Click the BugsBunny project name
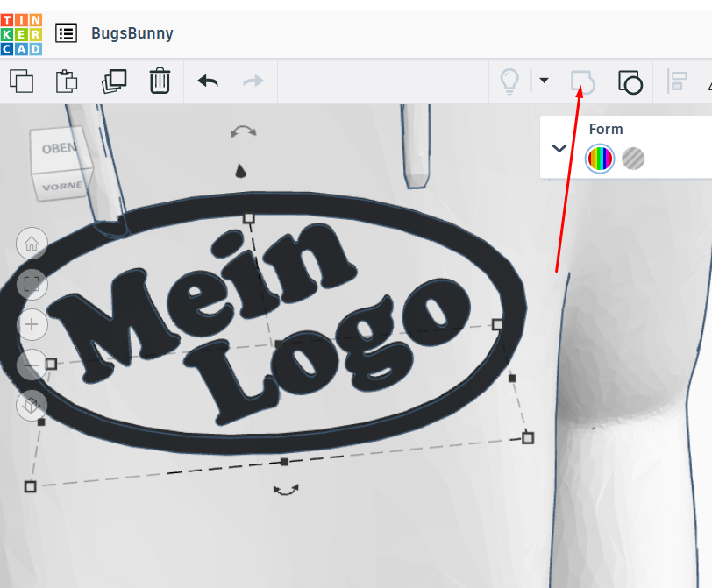 (132, 33)
